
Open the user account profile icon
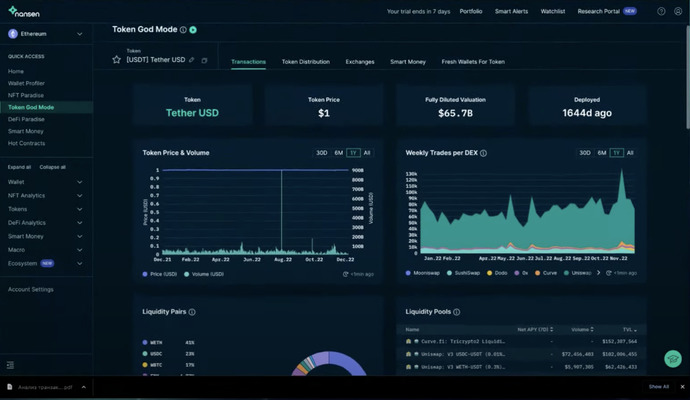click(677, 11)
